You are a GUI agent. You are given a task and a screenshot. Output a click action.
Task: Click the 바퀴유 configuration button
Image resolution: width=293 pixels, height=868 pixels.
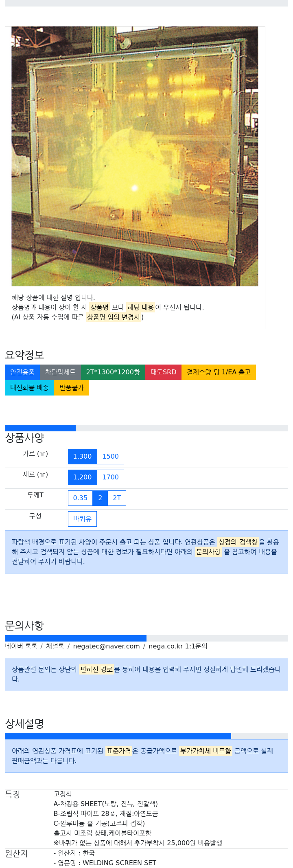point(82,519)
